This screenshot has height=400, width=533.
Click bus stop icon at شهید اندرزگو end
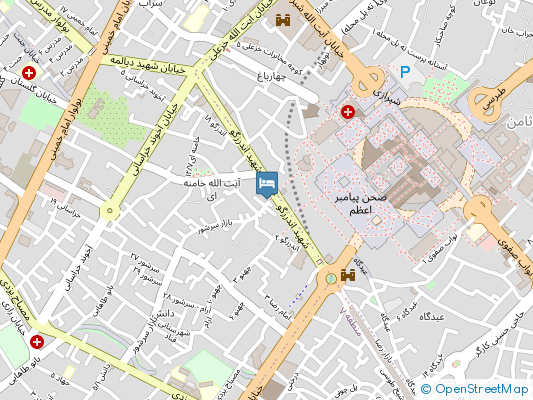click(x=319, y=262)
